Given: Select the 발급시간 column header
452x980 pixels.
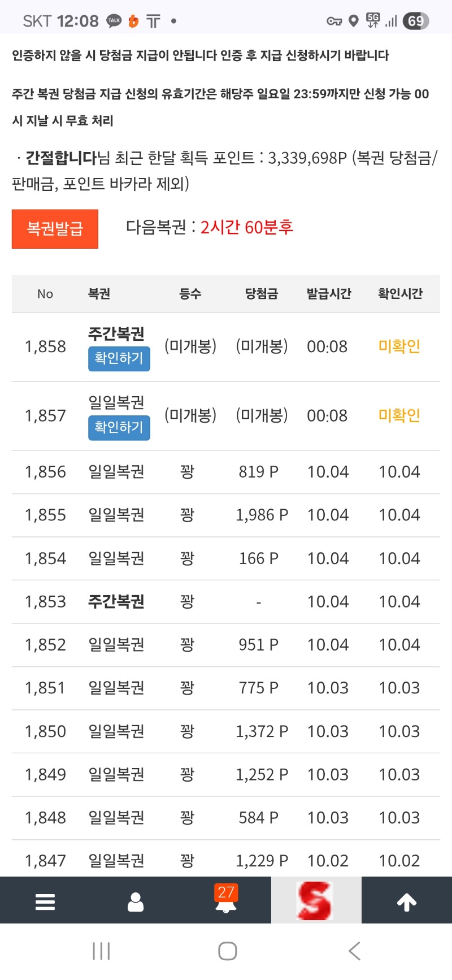Looking at the screenshot, I should [328, 294].
